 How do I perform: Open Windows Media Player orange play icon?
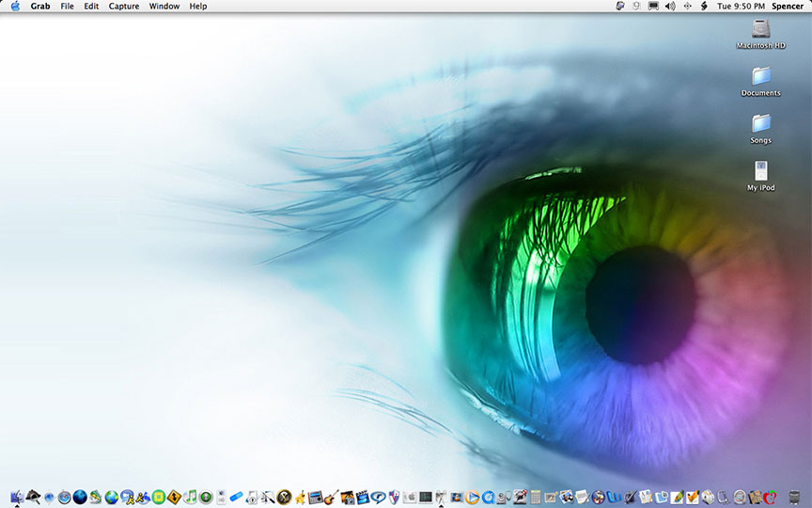[472, 498]
